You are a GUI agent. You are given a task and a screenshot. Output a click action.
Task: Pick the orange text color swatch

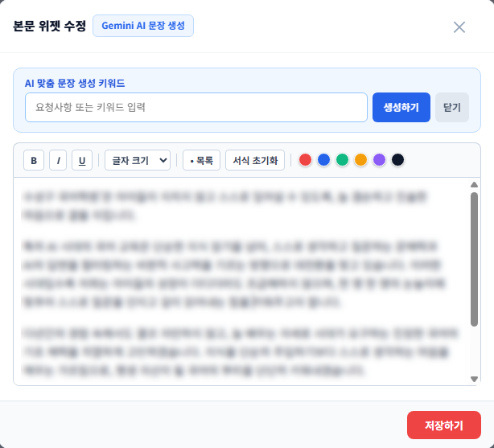pyautogui.click(x=360, y=160)
